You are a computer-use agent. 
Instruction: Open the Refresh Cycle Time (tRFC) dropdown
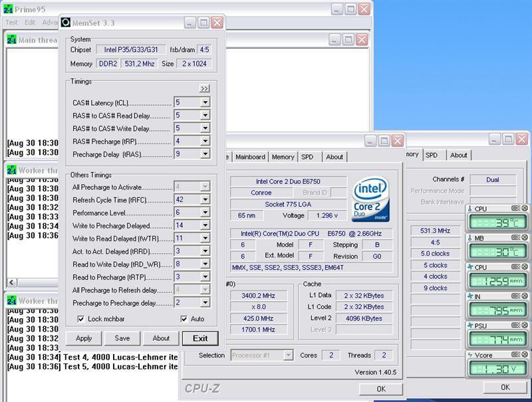(205, 199)
